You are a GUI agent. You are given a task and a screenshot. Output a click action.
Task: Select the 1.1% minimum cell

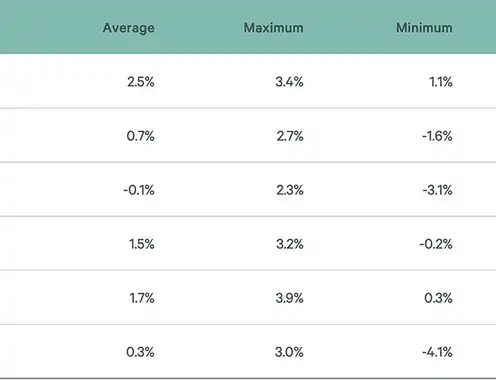point(441,82)
